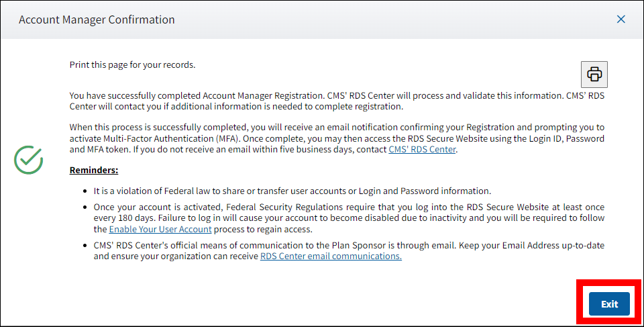Open the CMS' RDS Center link
The height and width of the screenshot is (327, 644).
(x=422, y=150)
